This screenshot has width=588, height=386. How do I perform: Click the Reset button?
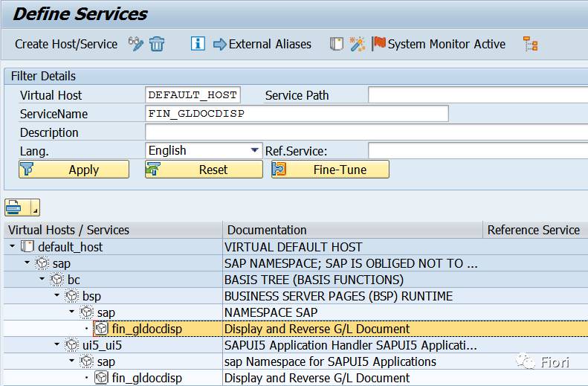[204, 170]
